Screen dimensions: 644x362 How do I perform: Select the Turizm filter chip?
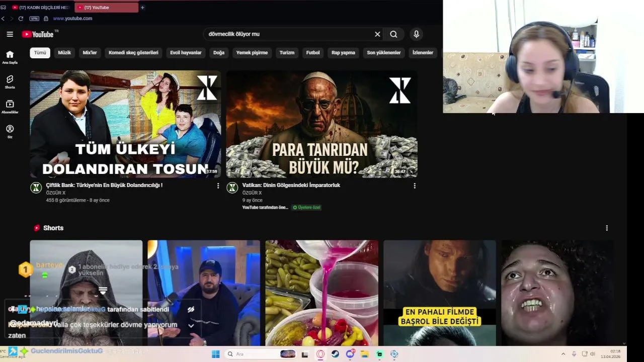(x=287, y=53)
